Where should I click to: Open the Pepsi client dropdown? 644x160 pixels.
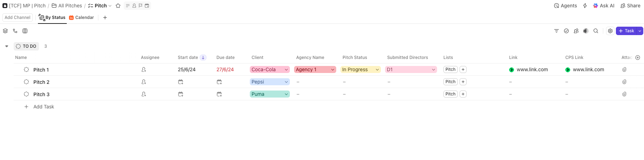[x=286, y=82]
